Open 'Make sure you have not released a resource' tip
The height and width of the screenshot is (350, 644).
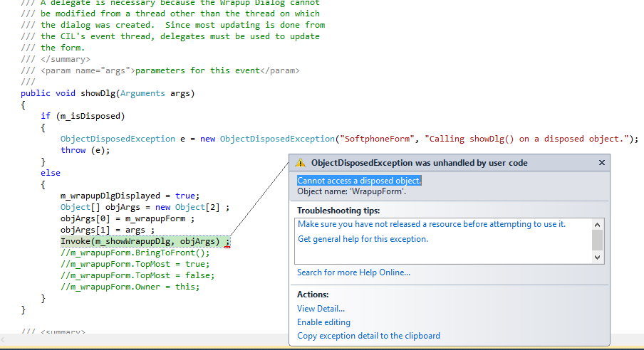pos(432,224)
